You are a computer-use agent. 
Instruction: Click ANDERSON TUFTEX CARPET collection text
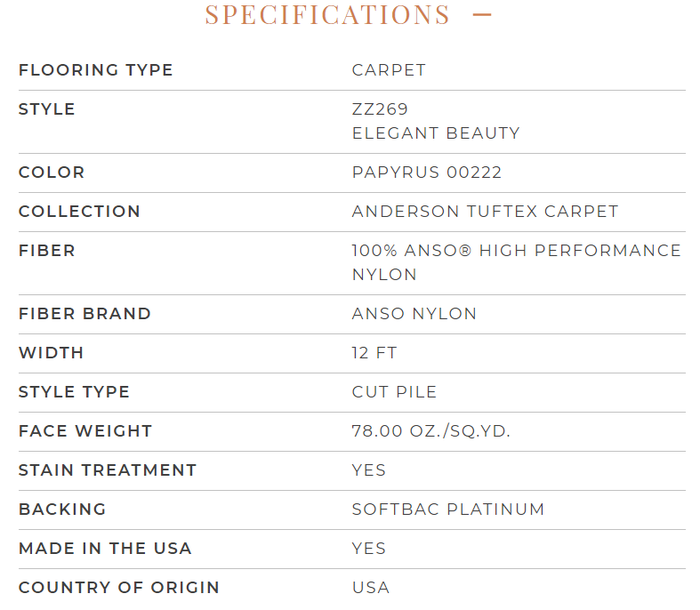click(x=486, y=211)
